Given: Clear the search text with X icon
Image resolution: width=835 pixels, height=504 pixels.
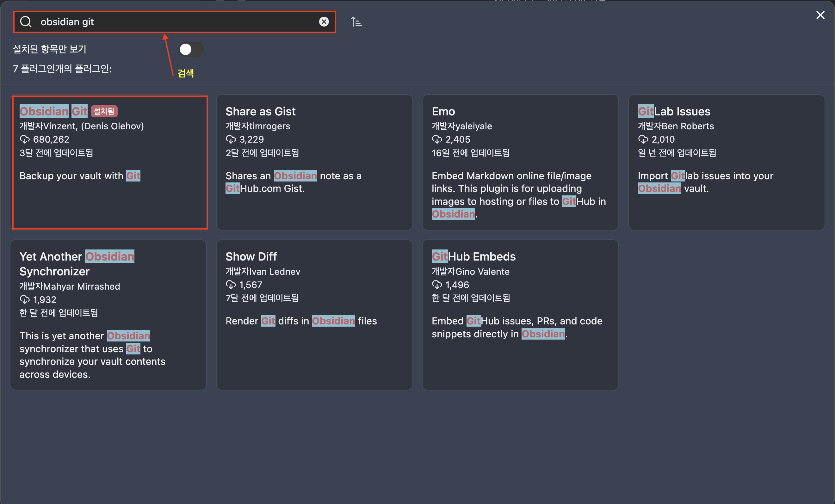Looking at the screenshot, I should [x=324, y=22].
